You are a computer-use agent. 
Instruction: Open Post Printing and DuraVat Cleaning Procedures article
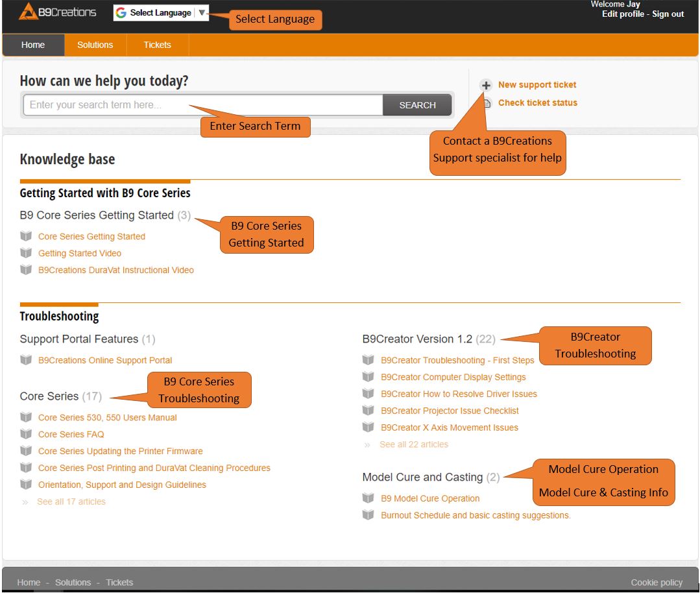click(154, 468)
